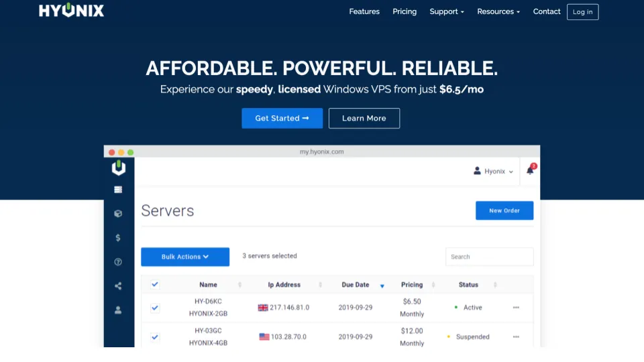
Task: Click the HYONIX-2GB server name
Action: (208, 314)
